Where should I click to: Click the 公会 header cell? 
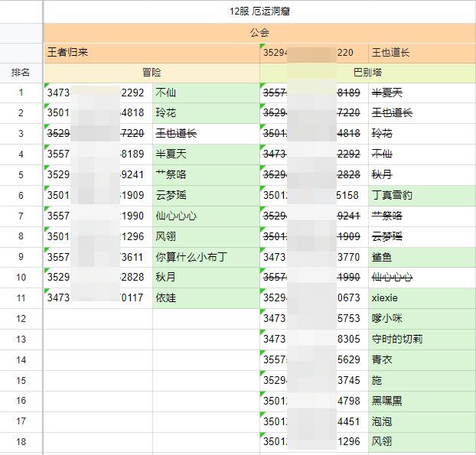pos(259,33)
